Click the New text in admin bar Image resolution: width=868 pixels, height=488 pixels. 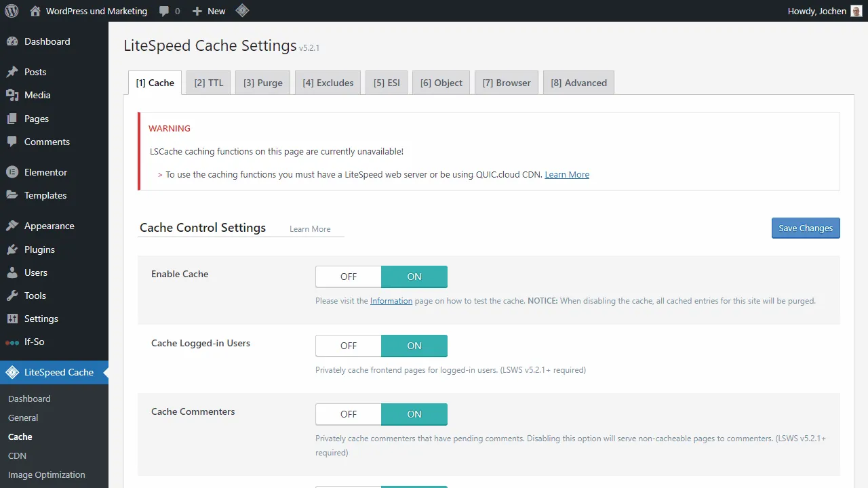216,11
